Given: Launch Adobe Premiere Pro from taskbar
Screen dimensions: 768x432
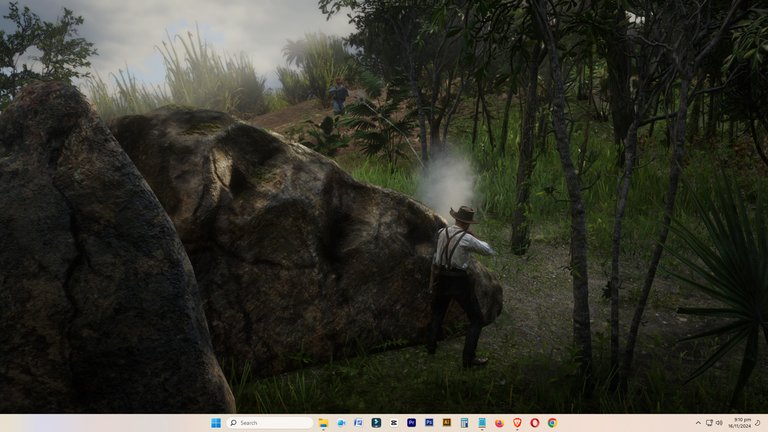Looking at the screenshot, I should pyautogui.click(x=411, y=423).
